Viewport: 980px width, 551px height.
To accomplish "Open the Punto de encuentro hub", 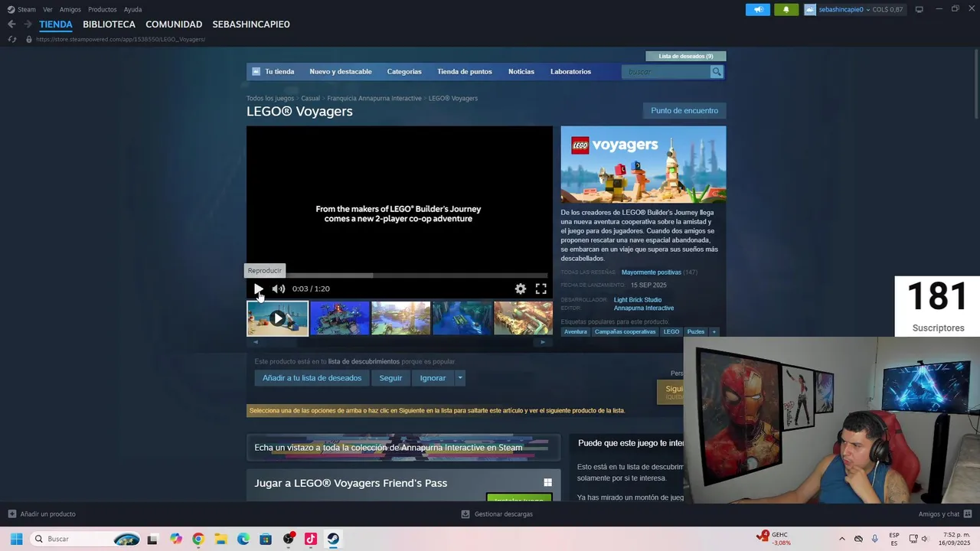I will (x=684, y=110).
